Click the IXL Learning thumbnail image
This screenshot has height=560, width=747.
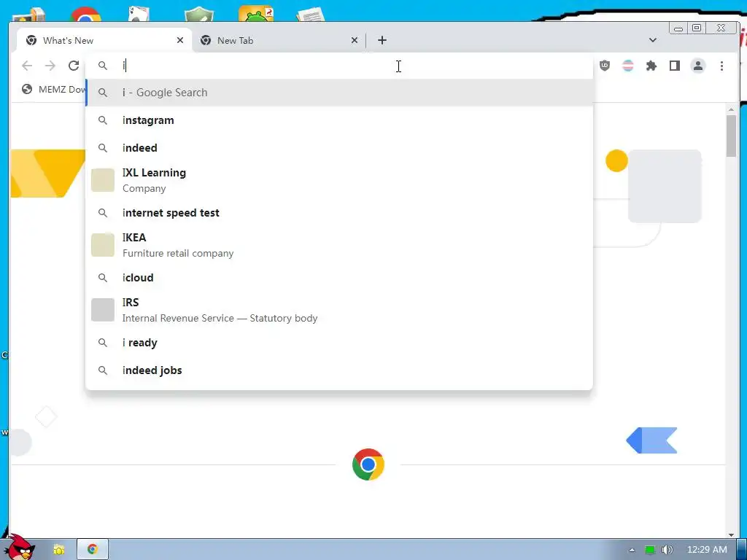(103, 180)
